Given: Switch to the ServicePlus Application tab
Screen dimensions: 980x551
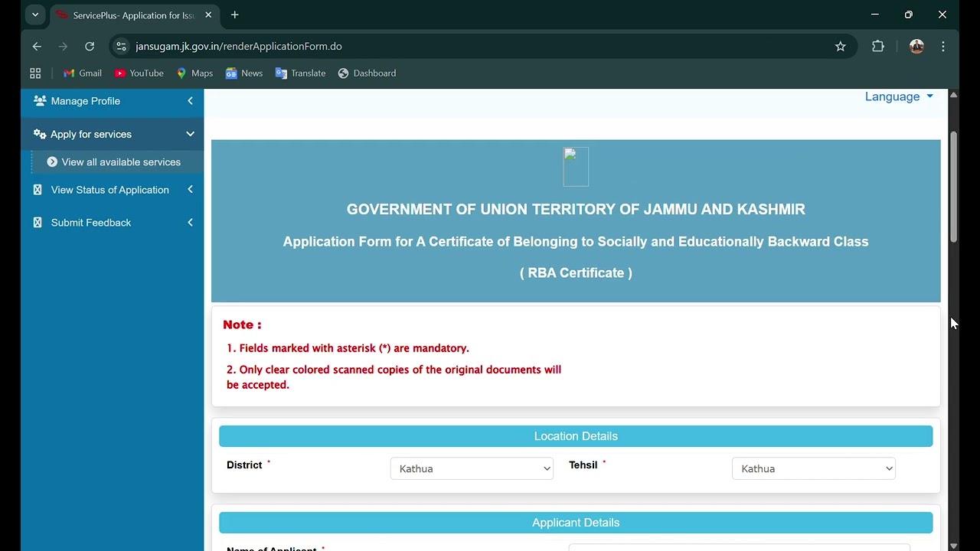Looking at the screenshot, I should tap(135, 15).
